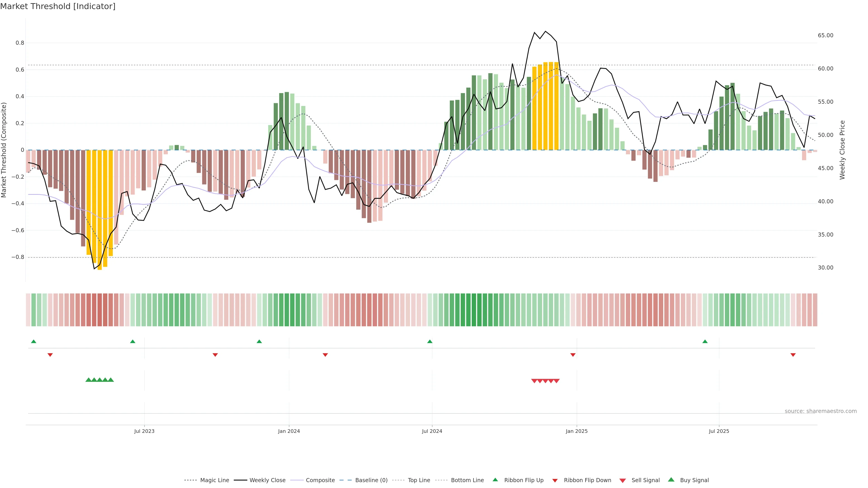Click the red flip down marker before Jan 2025

(x=573, y=355)
